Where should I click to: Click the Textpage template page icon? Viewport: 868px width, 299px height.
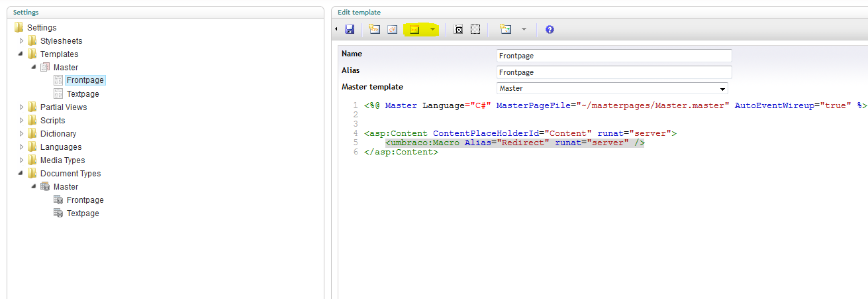click(x=58, y=94)
